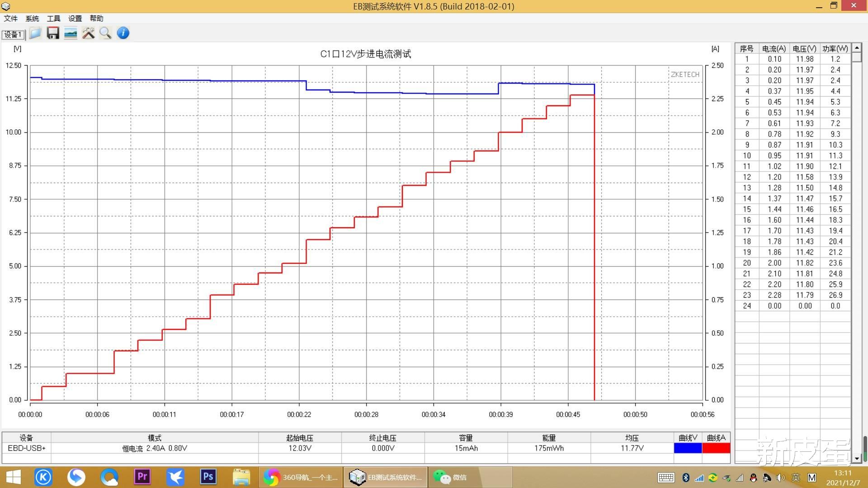Open the 帮助 menu
The image size is (868, 488).
click(96, 19)
